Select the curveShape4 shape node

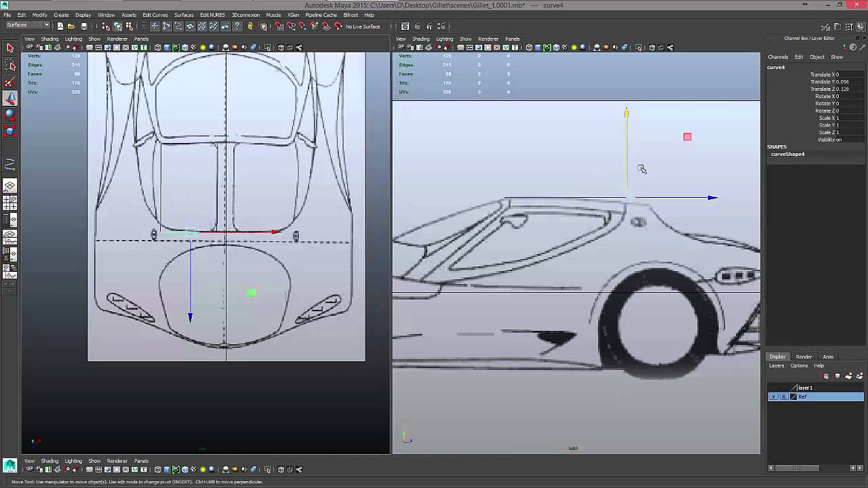pyautogui.click(x=787, y=154)
